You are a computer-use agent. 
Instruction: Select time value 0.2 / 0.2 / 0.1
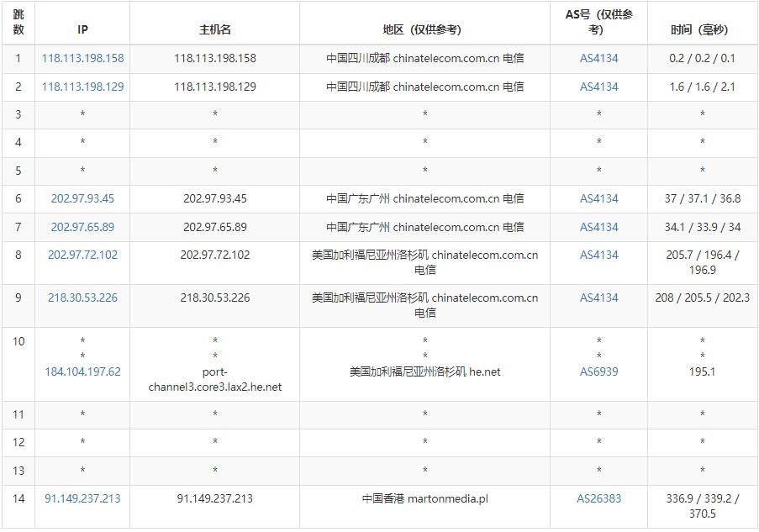coord(703,59)
